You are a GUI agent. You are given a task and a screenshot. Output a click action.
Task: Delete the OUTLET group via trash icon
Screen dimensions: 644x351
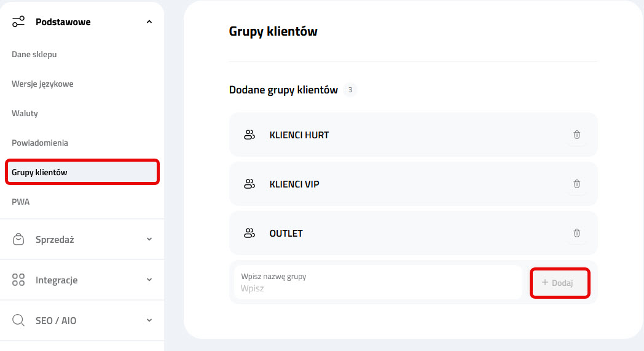(576, 233)
